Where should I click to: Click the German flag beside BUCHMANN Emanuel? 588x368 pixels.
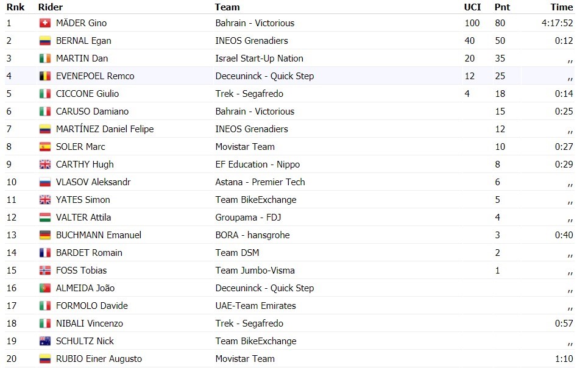[45, 235]
